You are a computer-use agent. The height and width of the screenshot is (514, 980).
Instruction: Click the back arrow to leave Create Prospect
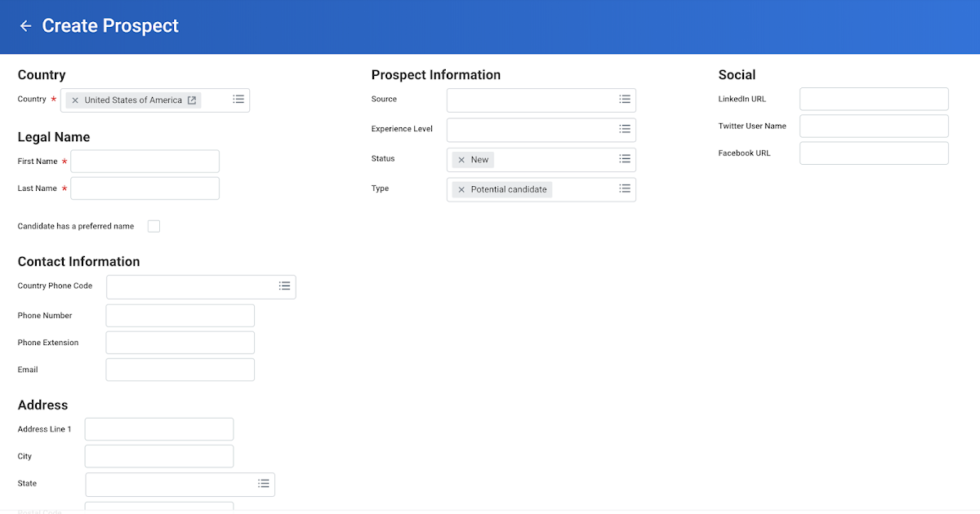pos(25,25)
